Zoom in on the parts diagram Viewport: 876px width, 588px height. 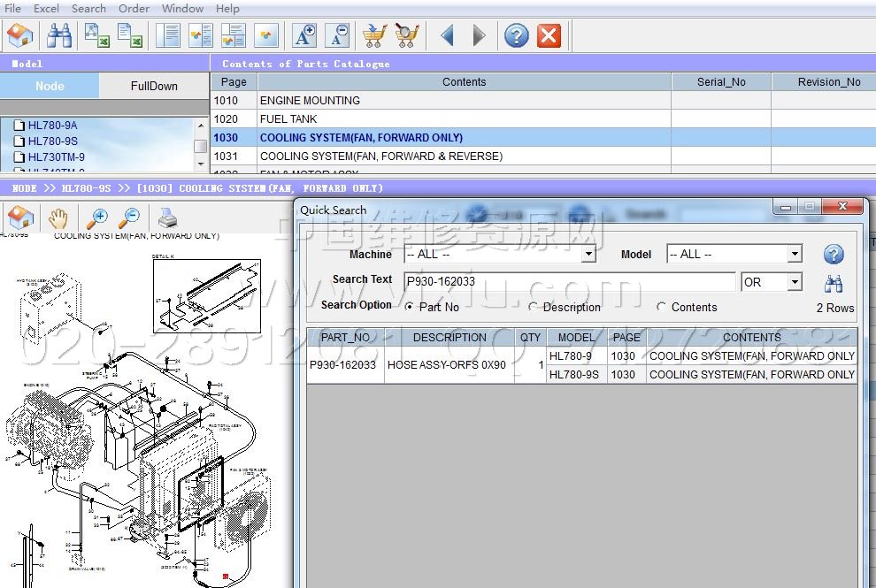(96, 218)
